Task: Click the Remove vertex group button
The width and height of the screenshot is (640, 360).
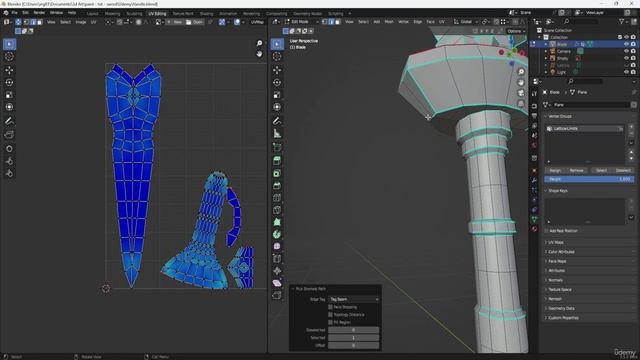Action: [x=576, y=170]
